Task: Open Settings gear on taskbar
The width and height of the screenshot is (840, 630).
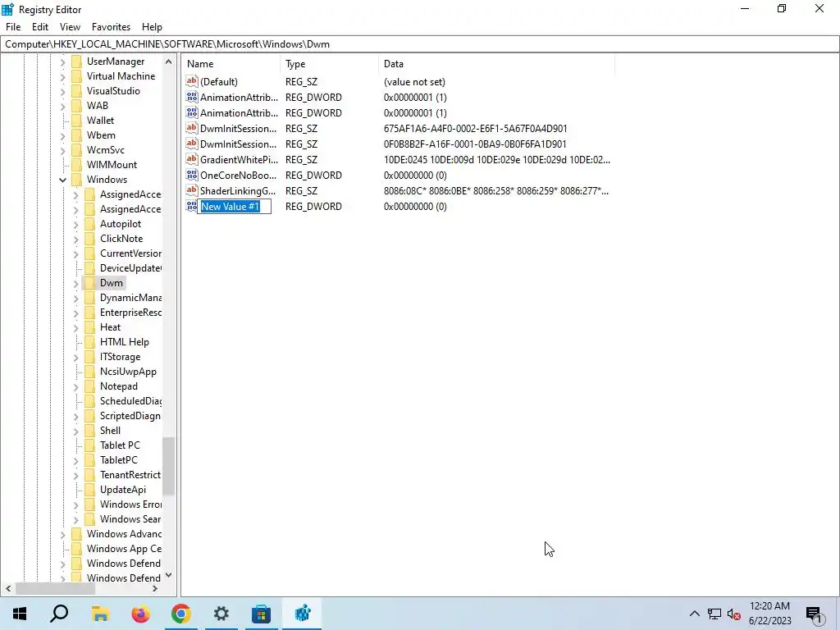Action: [221, 614]
